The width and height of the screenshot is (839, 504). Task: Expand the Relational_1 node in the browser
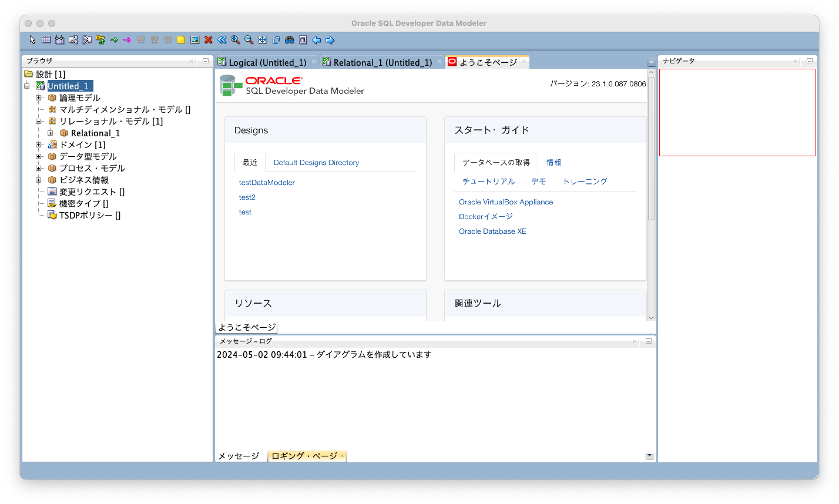click(x=49, y=133)
